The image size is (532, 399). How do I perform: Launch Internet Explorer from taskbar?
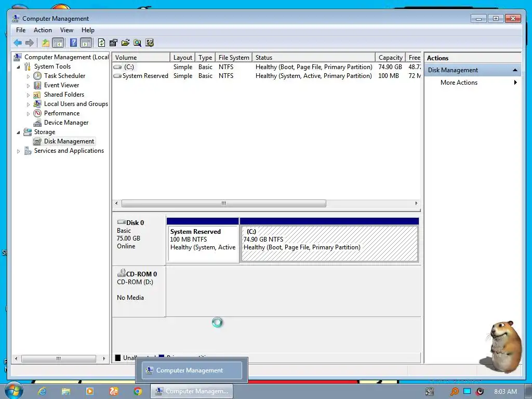click(42, 391)
